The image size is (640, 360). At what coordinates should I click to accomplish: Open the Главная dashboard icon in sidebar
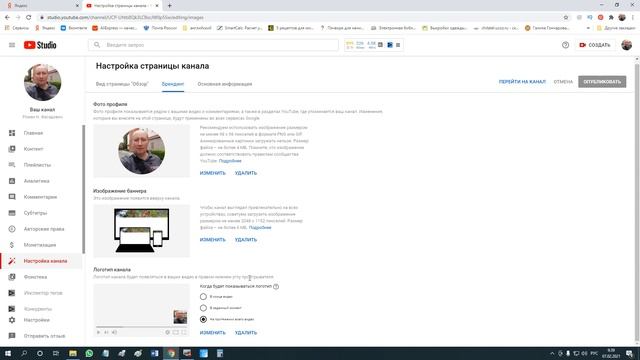12,133
